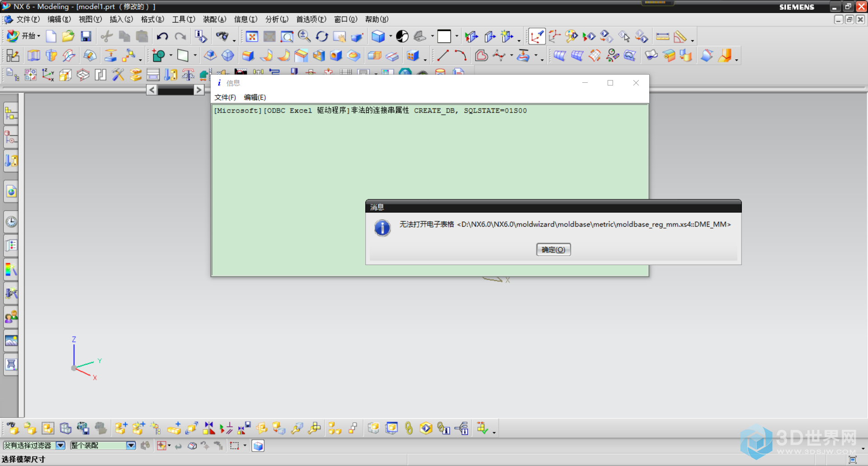Click the toolbar right scroll arrow button
Image resolution: width=868 pixels, height=466 pixels.
(x=198, y=90)
